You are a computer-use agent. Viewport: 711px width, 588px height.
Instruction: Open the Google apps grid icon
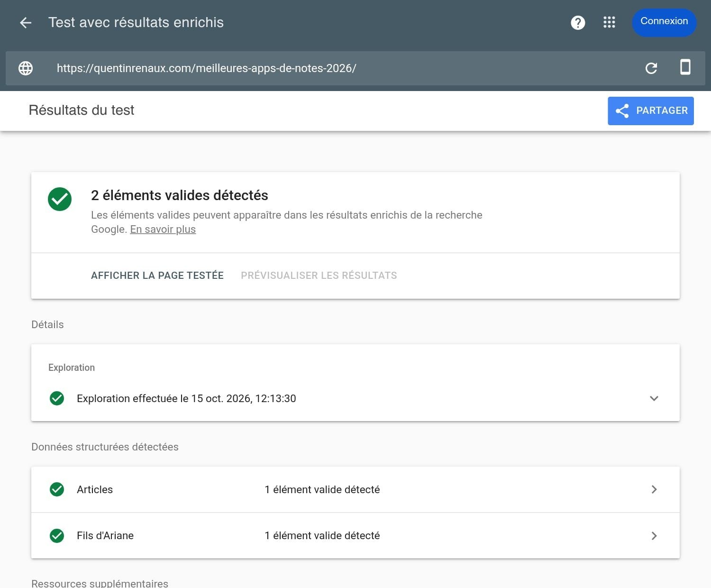coord(609,22)
